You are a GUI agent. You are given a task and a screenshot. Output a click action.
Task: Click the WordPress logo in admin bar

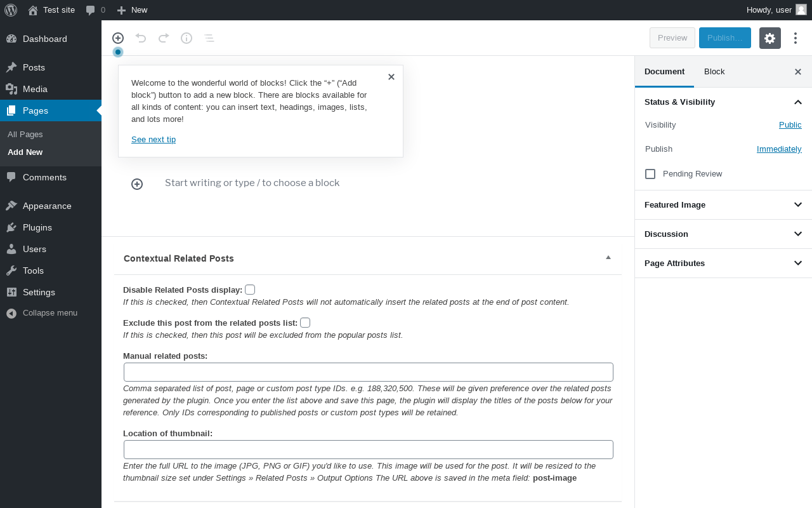tap(11, 10)
